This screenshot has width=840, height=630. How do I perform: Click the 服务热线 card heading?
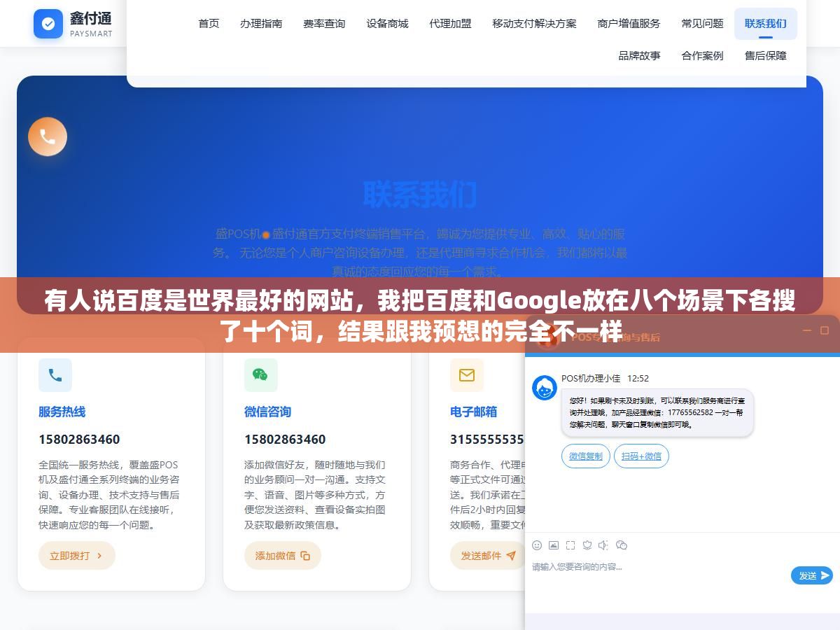pos(62,412)
